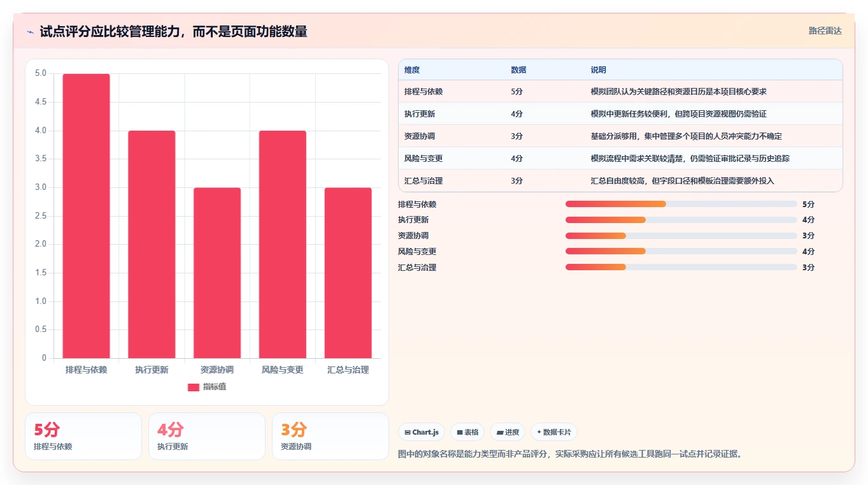The width and height of the screenshot is (868, 485).
Task: Click the 风险与变更 label beside its progress bar
Action: tap(417, 251)
